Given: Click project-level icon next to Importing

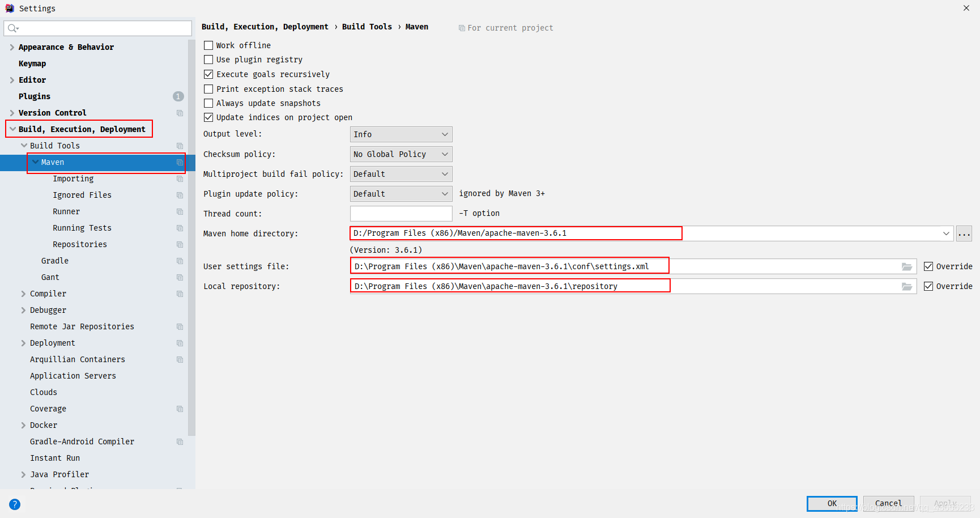Looking at the screenshot, I should coord(180,179).
